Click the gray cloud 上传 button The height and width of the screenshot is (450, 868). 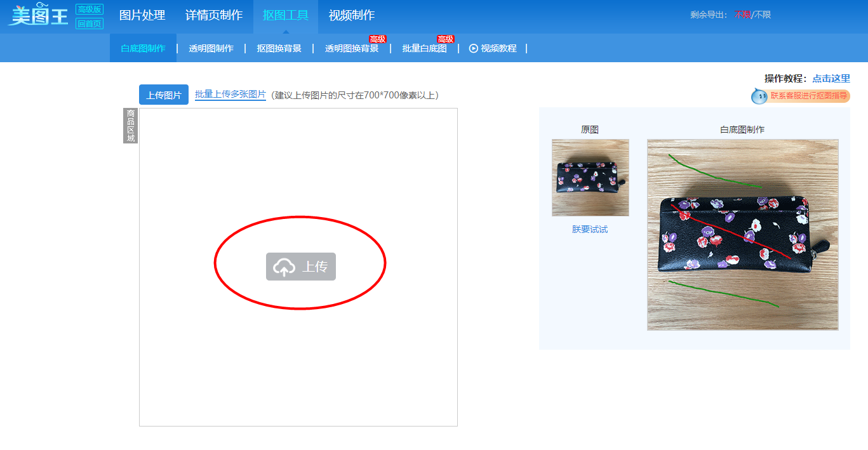pyautogui.click(x=301, y=267)
